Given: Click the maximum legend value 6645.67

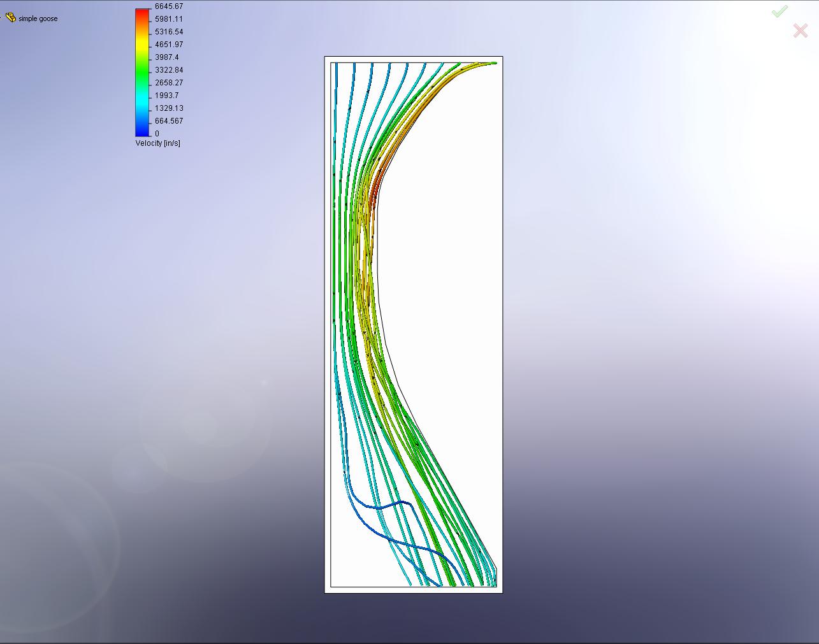Looking at the screenshot, I should coord(169,6).
